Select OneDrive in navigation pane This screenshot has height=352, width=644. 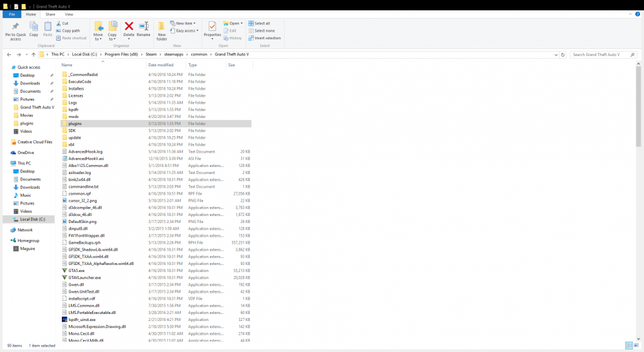(26, 153)
